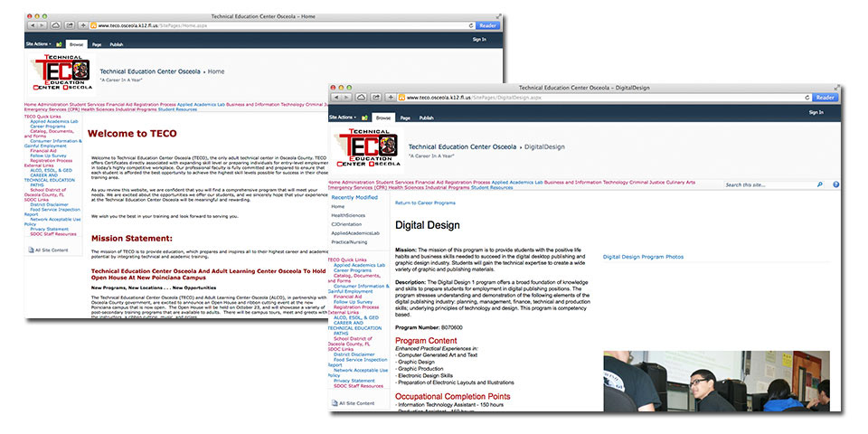868x434 pixels.
Task: Select the Page tab in the Home window
Action: point(97,44)
